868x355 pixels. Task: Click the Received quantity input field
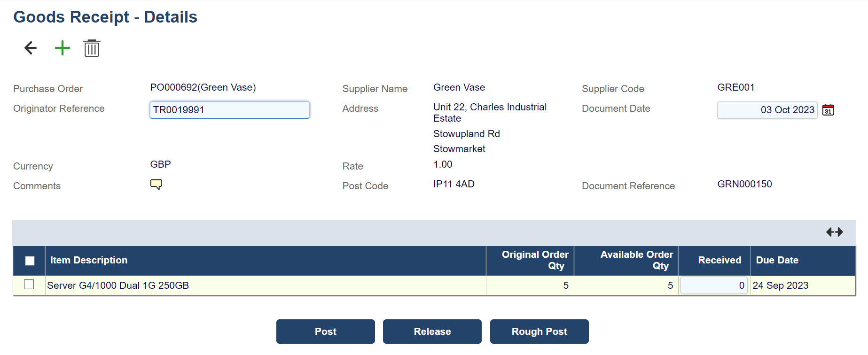pos(713,286)
